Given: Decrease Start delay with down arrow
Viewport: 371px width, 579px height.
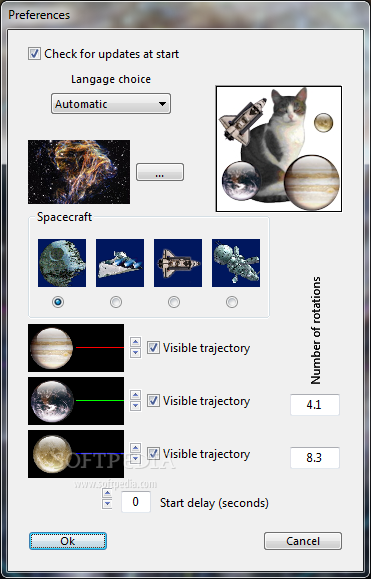Looking at the screenshot, I should tap(107, 504).
